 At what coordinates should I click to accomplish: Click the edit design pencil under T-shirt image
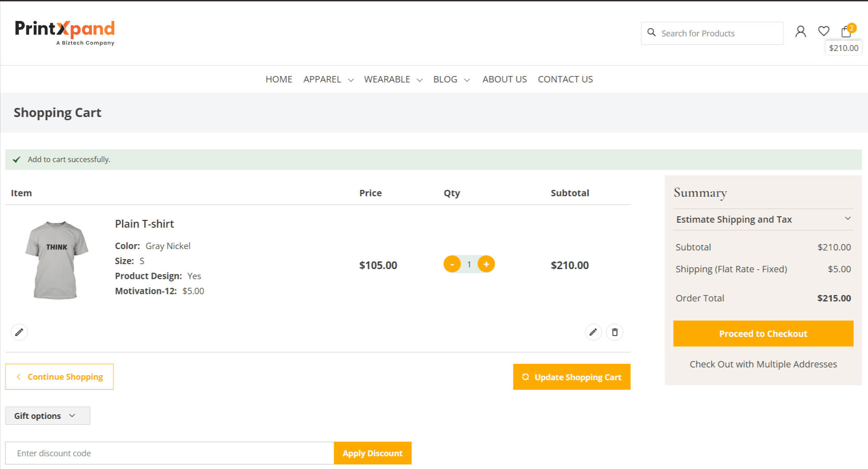click(x=19, y=332)
